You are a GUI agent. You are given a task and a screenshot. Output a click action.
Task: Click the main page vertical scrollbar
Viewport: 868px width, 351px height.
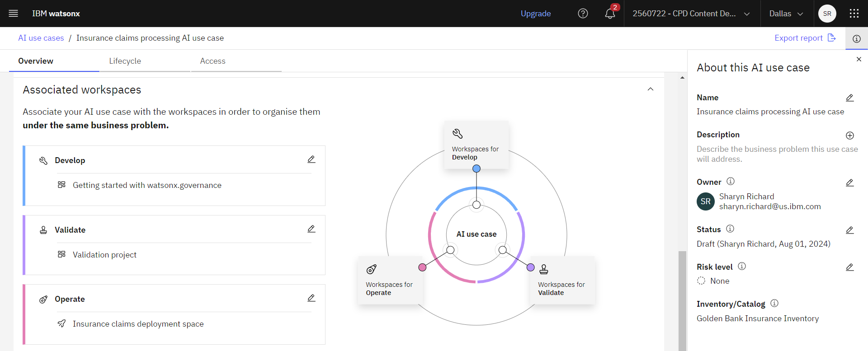click(682, 300)
